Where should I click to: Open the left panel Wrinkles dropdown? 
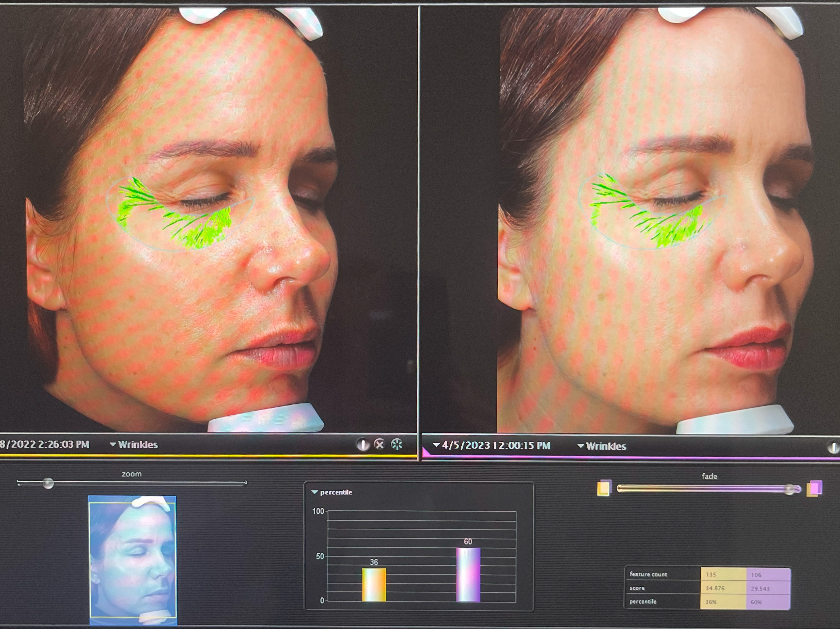click(x=134, y=444)
